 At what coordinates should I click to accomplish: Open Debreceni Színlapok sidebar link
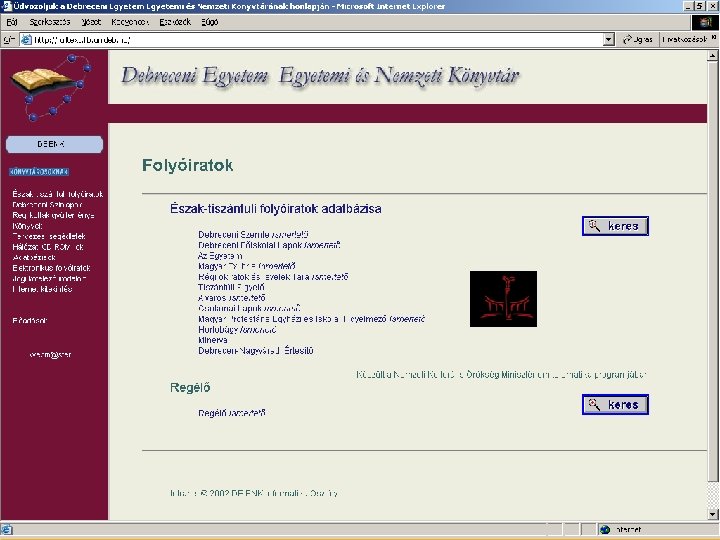[47, 205]
